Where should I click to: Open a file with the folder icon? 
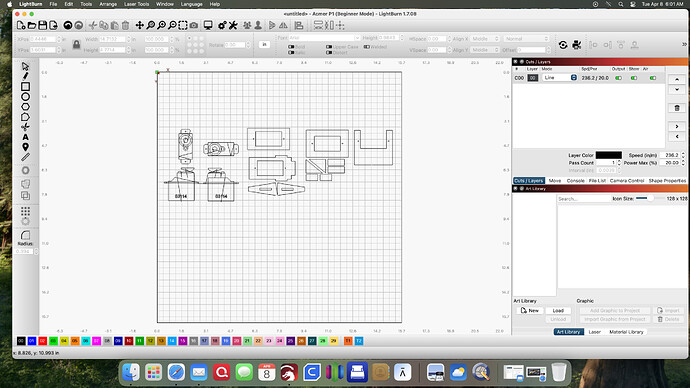coord(32,26)
